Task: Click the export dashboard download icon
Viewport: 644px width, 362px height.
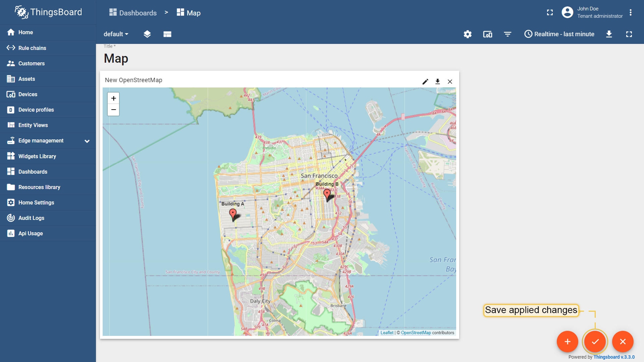Action: (x=609, y=34)
